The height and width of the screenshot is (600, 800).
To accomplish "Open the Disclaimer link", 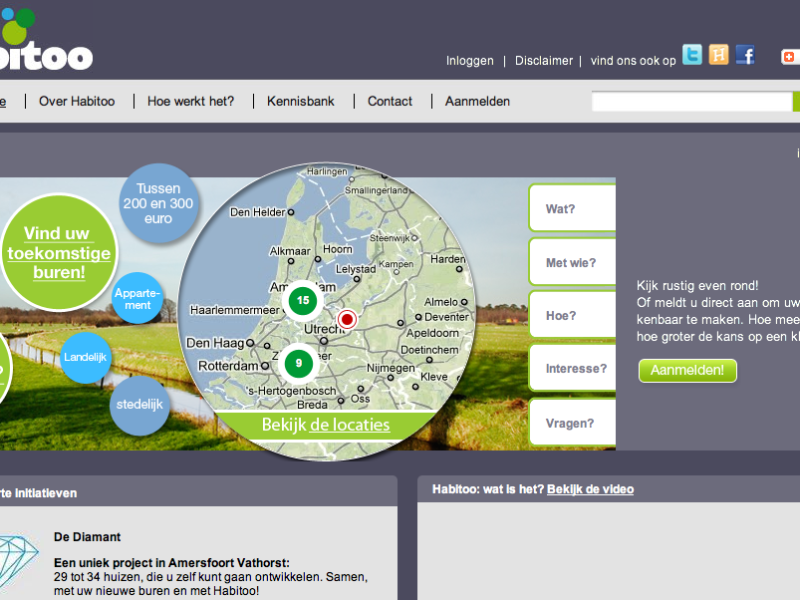I will tap(544, 61).
